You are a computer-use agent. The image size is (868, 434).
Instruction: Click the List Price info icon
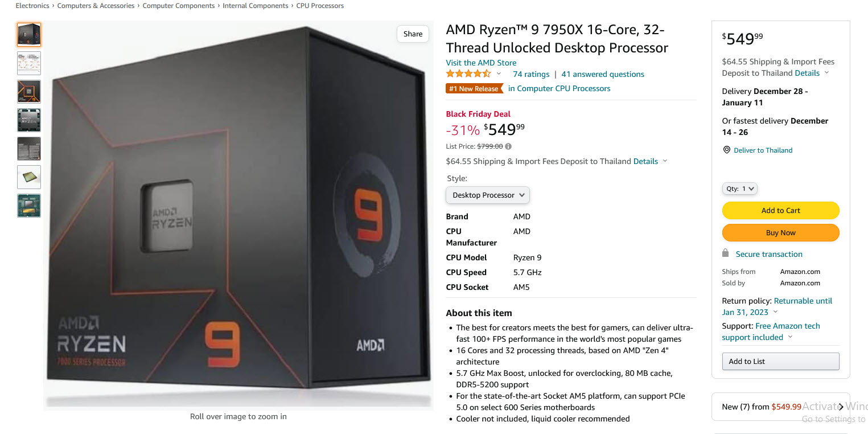coord(507,146)
